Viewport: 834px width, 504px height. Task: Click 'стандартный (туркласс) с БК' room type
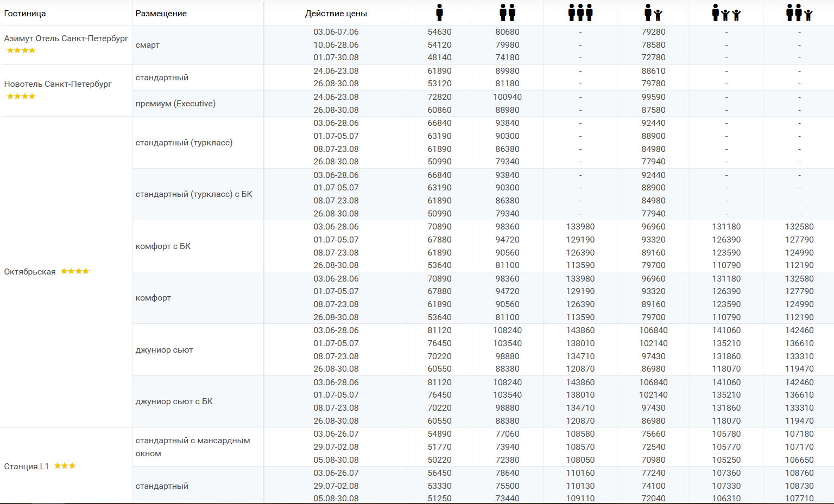[x=194, y=194]
